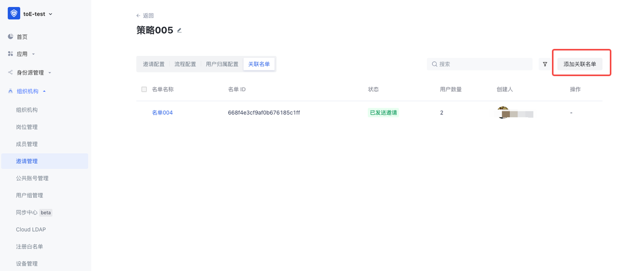Image resolution: width=644 pixels, height=271 pixels.
Task: Click the 添加关联名单 button
Action: point(580,64)
